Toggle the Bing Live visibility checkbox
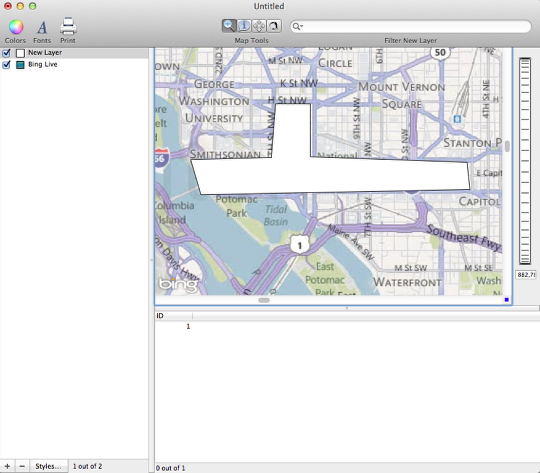Screen dimensions: 540x473 tap(6, 64)
